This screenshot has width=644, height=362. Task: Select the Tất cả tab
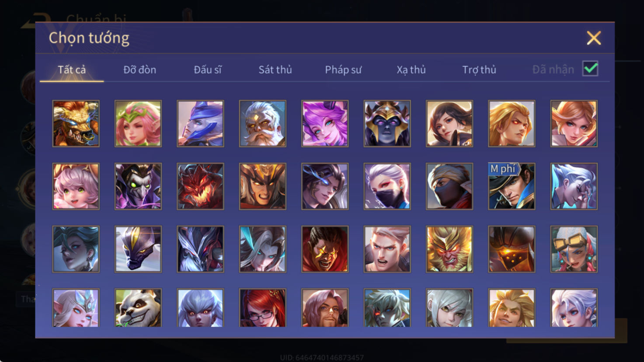72,70
